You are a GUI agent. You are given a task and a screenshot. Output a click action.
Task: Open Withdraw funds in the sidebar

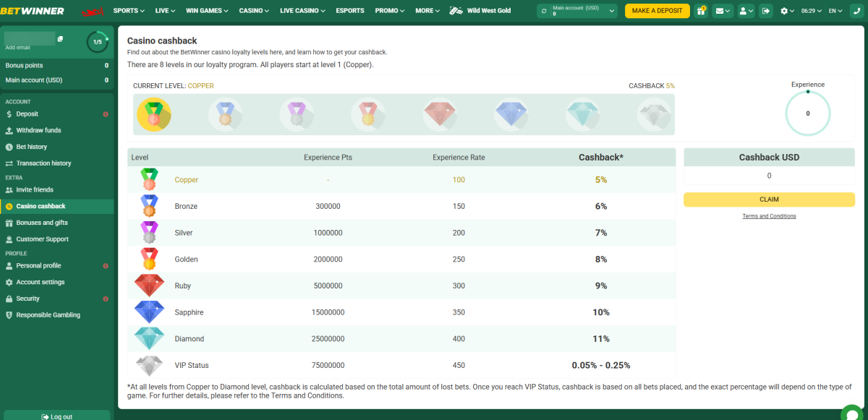57,130
